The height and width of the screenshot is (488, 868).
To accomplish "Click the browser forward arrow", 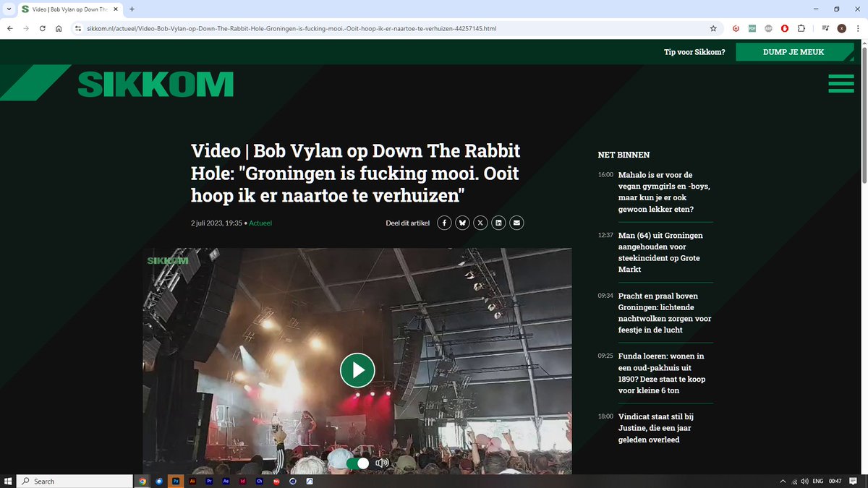I will pos(27,29).
